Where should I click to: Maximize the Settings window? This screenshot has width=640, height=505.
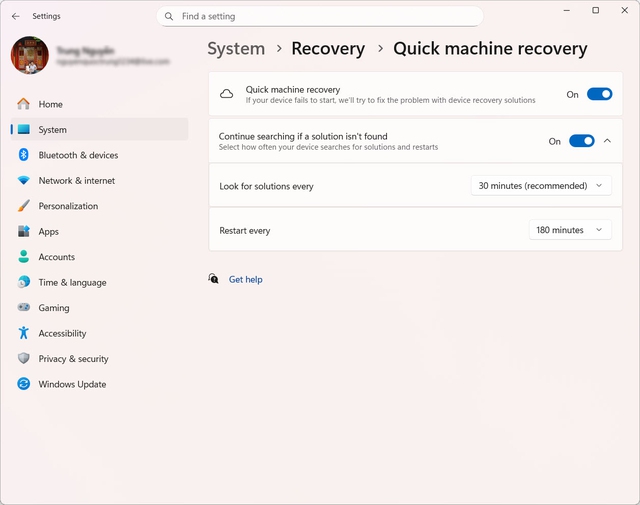tap(596, 10)
